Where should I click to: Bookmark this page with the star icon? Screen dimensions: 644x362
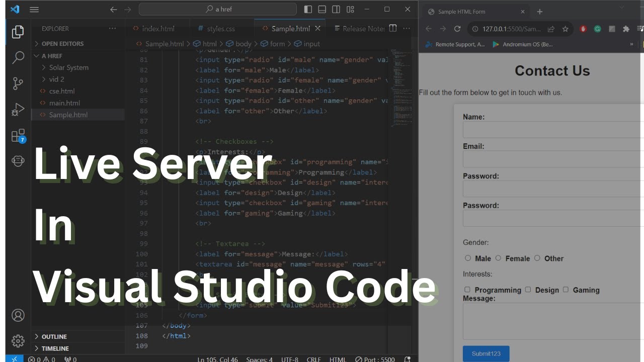coord(565,29)
